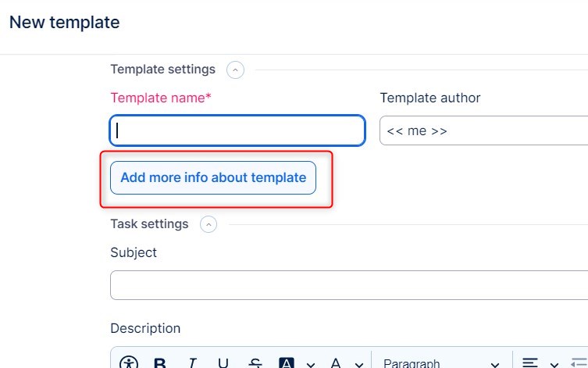
Task: Collapse the Template settings section
Action: click(235, 70)
